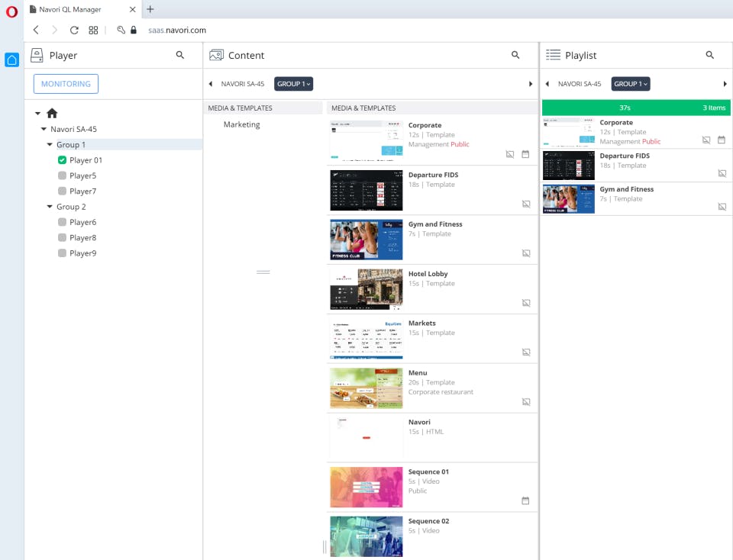Viewport: 733px width, 560px height.
Task: Click the Player panel header icon
Action: tap(37, 55)
